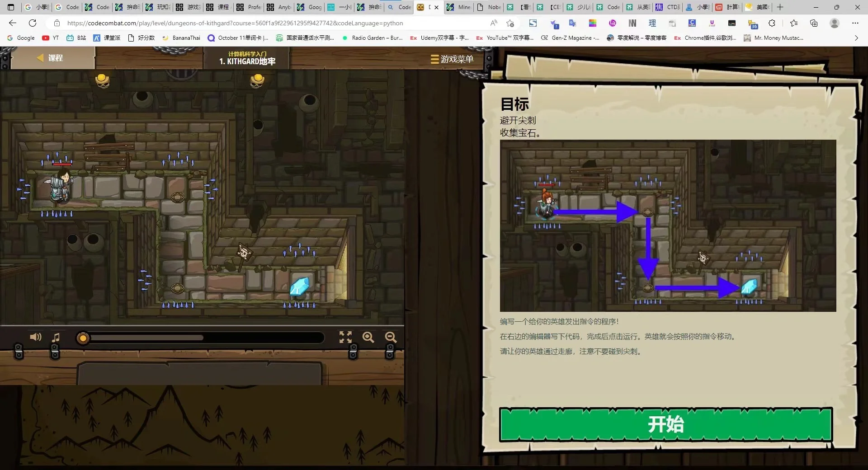The height and width of the screenshot is (470, 868).
Task: Click the 避开尖刺 goal text
Action: pos(518,120)
